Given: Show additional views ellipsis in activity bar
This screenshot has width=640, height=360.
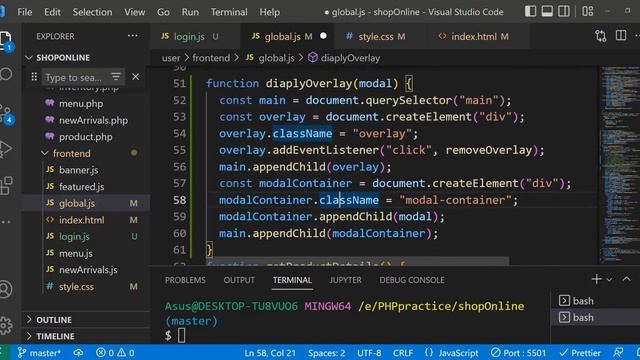Looking at the screenshot, I should [x=6, y=222].
